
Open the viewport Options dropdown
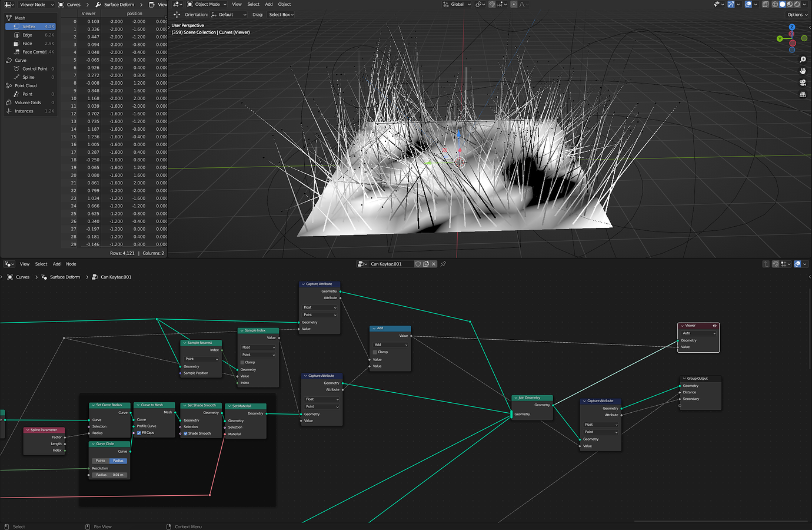pyautogui.click(x=797, y=15)
